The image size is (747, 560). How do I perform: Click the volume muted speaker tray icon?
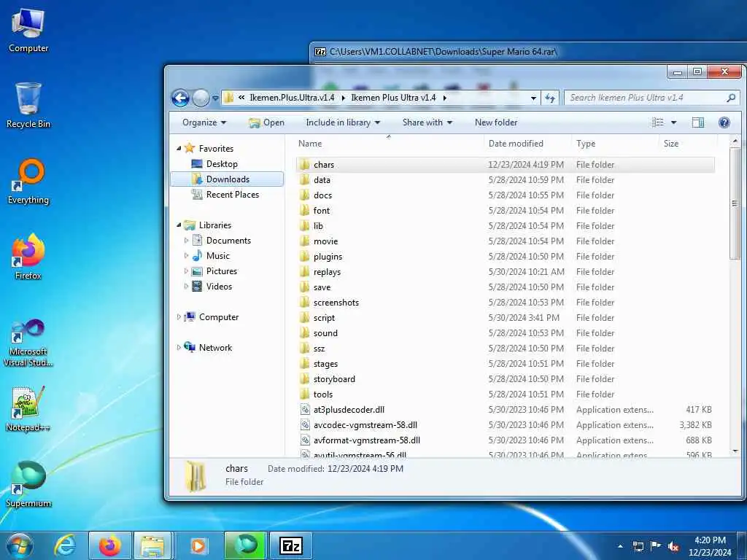pyautogui.click(x=673, y=547)
